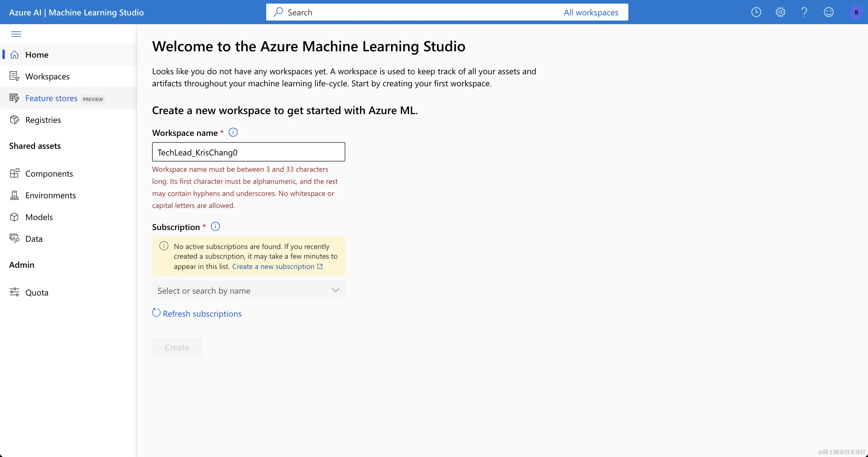
Task: Open the account avatar labeled B
Action: 856,12
